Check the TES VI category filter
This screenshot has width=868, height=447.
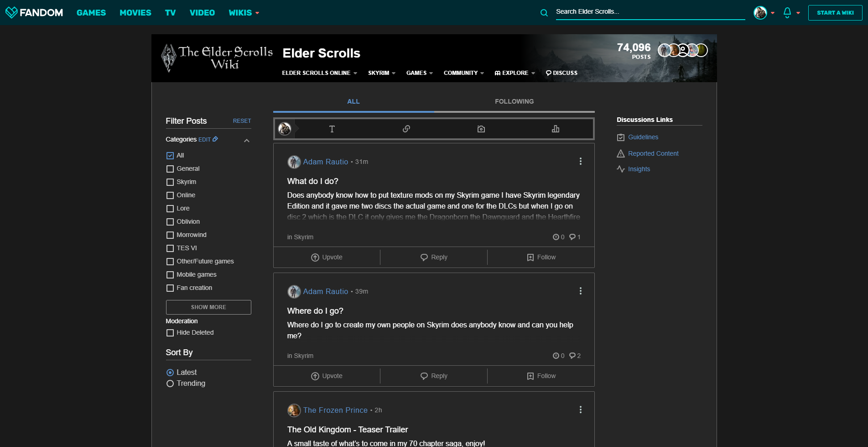(170, 248)
